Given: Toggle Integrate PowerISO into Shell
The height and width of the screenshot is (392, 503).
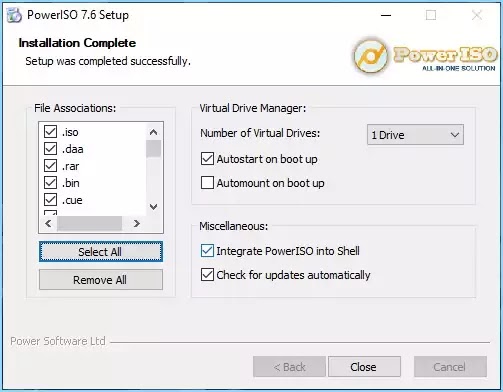Looking at the screenshot, I should 207,251.
